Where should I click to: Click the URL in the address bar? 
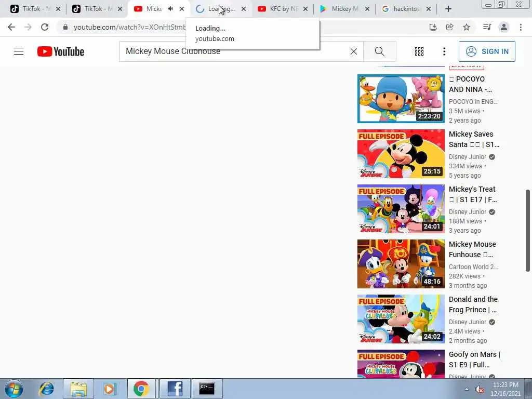pyautogui.click(x=129, y=27)
